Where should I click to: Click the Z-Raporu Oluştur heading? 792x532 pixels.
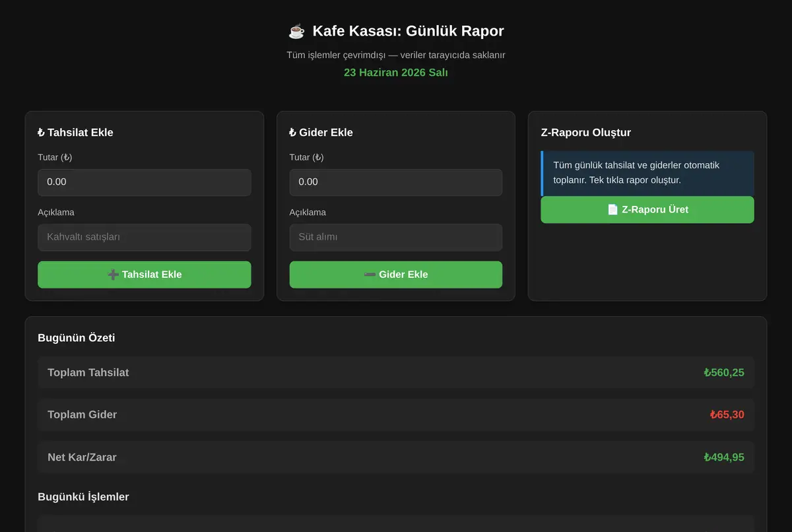(586, 133)
